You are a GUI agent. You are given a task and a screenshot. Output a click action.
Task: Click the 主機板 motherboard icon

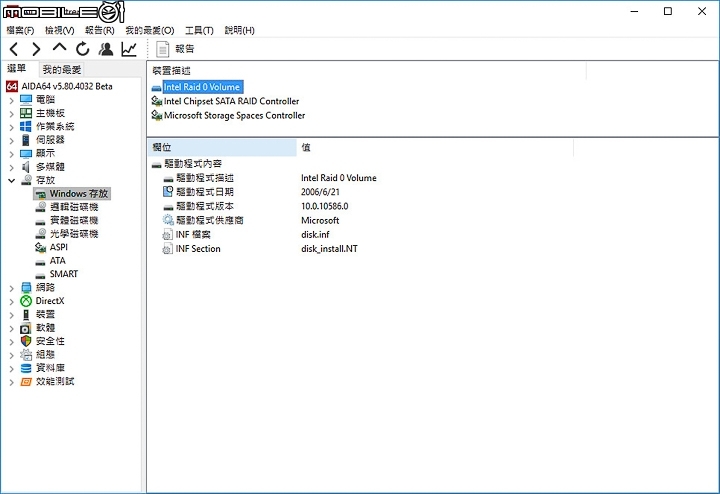point(26,113)
